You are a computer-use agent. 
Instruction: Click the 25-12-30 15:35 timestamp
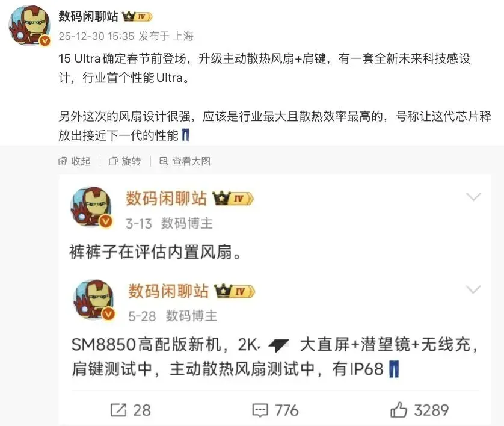pyautogui.click(x=96, y=36)
